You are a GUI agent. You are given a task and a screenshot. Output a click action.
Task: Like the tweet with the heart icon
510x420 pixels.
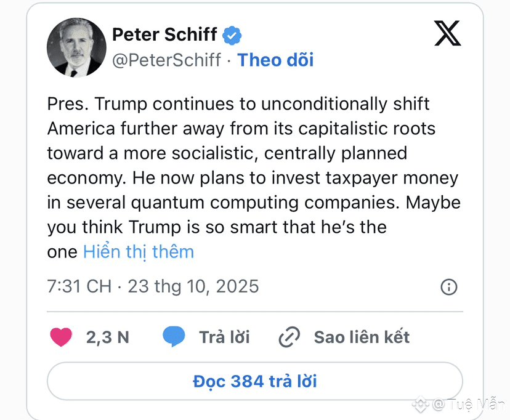(x=61, y=337)
